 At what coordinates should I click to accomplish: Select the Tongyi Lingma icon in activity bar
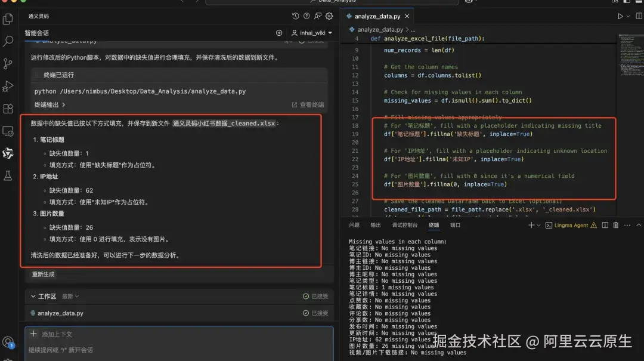point(8,153)
